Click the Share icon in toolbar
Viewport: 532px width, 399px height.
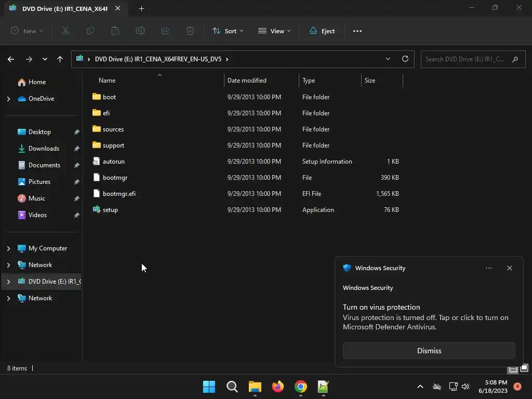165,31
